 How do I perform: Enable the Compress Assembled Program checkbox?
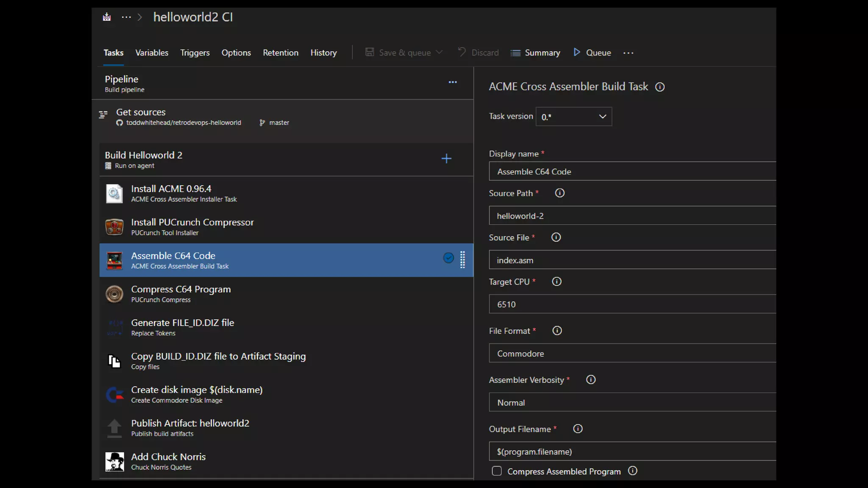[497, 471]
